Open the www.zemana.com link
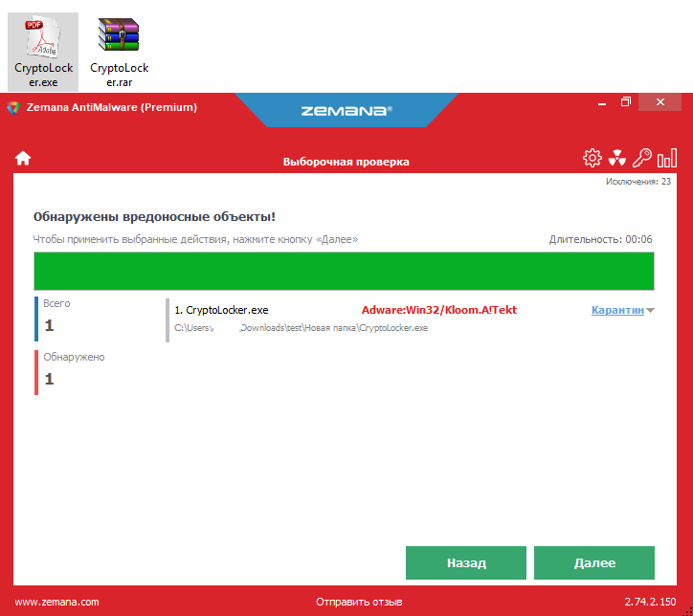This screenshot has width=693, height=616. [57, 602]
